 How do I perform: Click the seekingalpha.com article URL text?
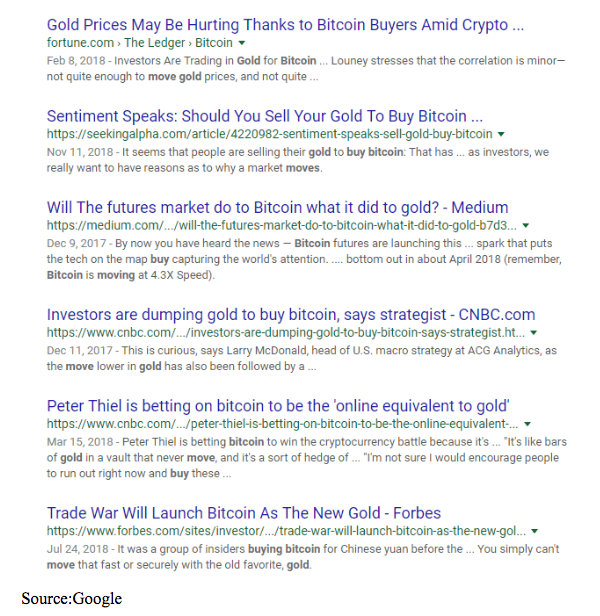[x=270, y=134]
